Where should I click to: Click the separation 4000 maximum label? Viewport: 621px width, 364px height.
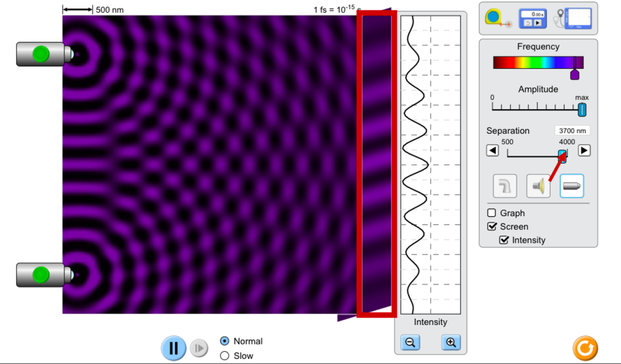pyautogui.click(x=567, y=142)
